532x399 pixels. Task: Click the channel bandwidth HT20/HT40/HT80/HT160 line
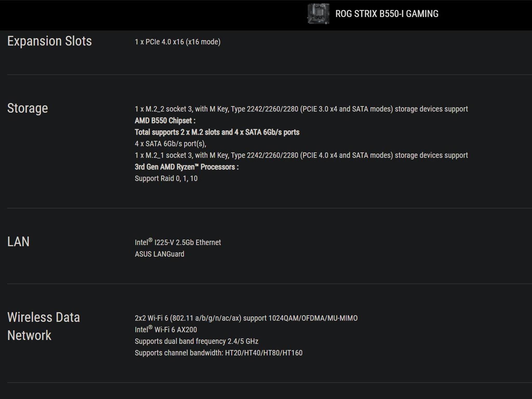tap(218, 353)
